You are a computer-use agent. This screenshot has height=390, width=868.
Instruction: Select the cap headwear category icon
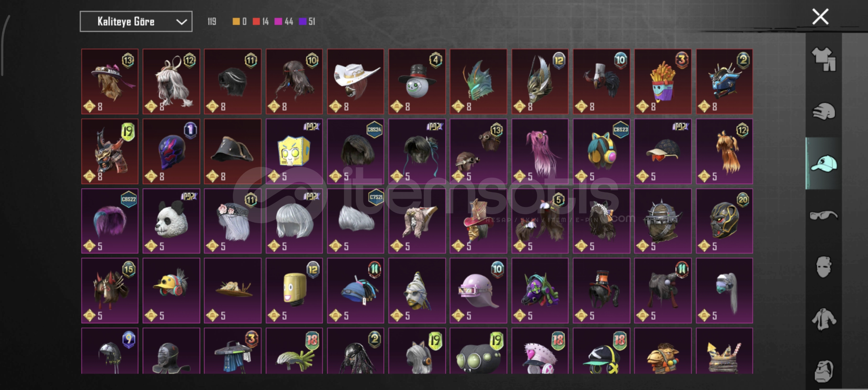point(824,163)
